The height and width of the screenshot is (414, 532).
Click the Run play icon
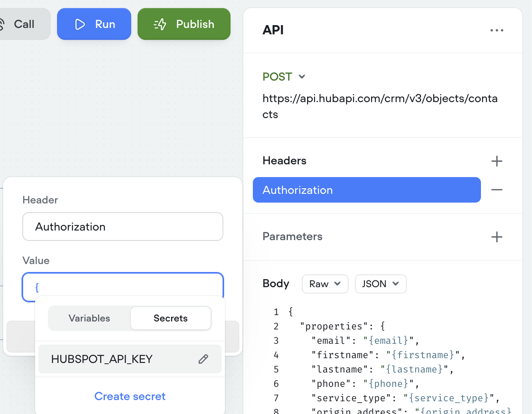pos(80,24)
